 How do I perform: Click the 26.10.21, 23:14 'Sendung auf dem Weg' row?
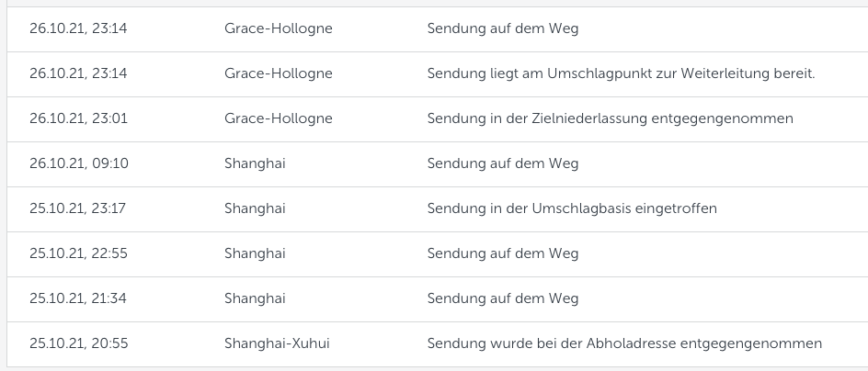[502, 28]
